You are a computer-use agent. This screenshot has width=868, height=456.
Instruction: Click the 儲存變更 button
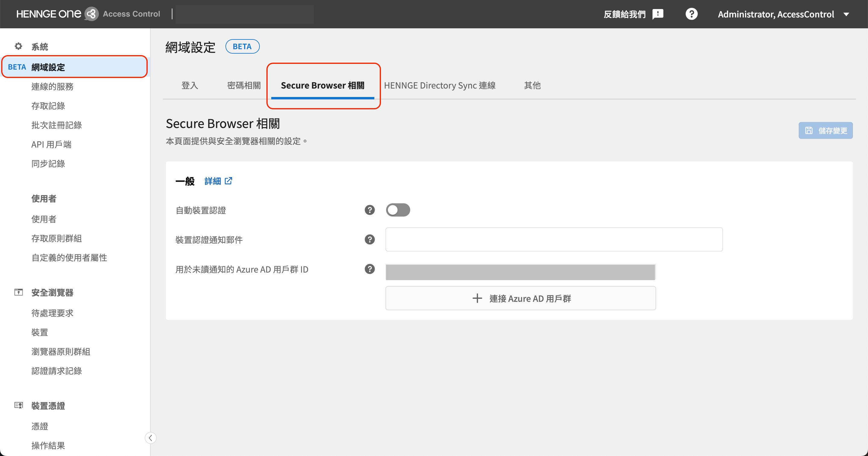click(x=826, y=130)
